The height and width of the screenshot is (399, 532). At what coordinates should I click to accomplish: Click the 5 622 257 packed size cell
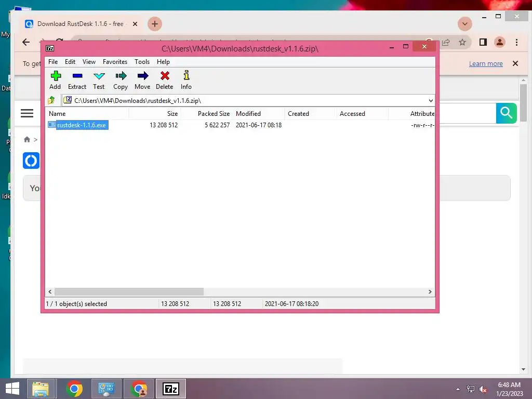[217, 125]
